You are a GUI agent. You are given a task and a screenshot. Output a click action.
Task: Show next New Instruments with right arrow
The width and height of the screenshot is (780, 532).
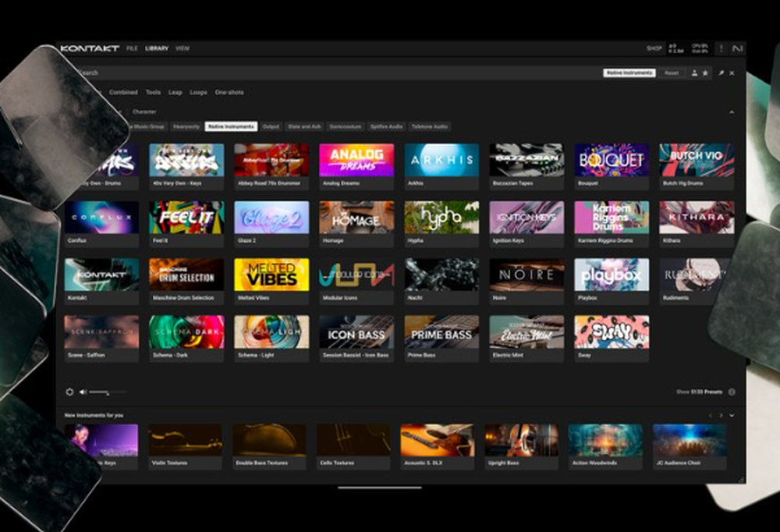tap(721, 416)
